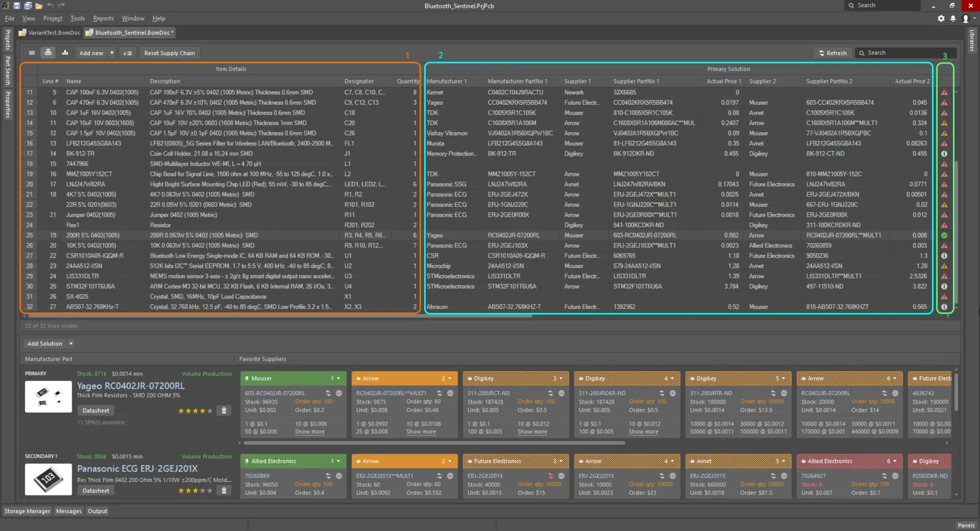Open Datasheet for Panasonic ERJ-2GEJ201X
This screenshot has width=980, height=531.
(x=96, y=491)
